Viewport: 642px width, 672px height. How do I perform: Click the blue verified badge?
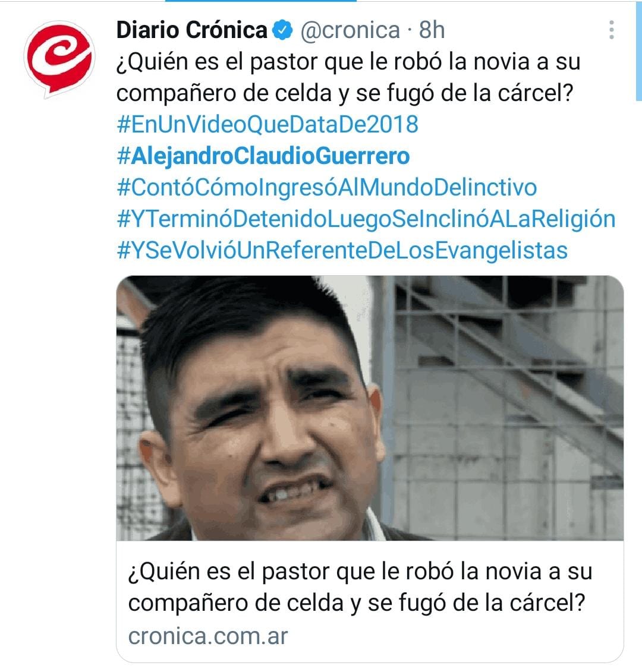(x=282, y=30)
